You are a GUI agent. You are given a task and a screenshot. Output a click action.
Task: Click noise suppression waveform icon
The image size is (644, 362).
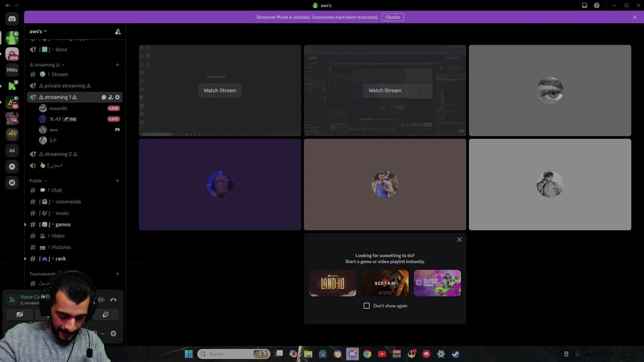[101, 300]
